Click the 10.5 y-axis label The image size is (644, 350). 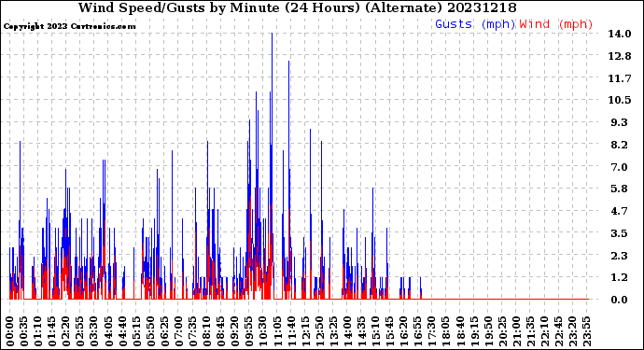click(x=620, y=100)
